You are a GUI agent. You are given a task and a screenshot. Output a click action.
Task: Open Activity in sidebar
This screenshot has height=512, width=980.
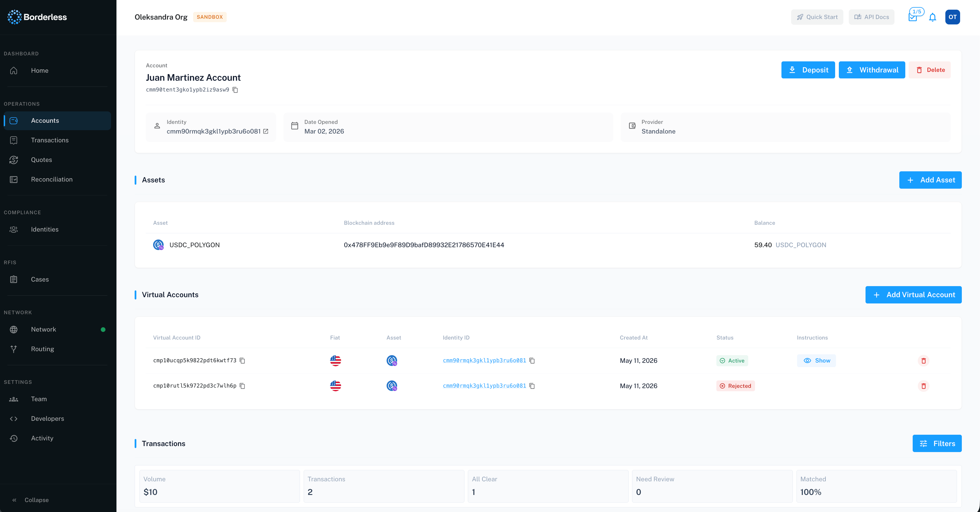(57, 438)
